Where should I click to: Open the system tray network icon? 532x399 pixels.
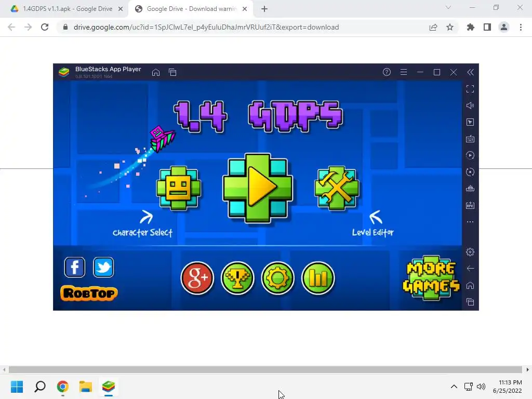[x=469, y=387]
